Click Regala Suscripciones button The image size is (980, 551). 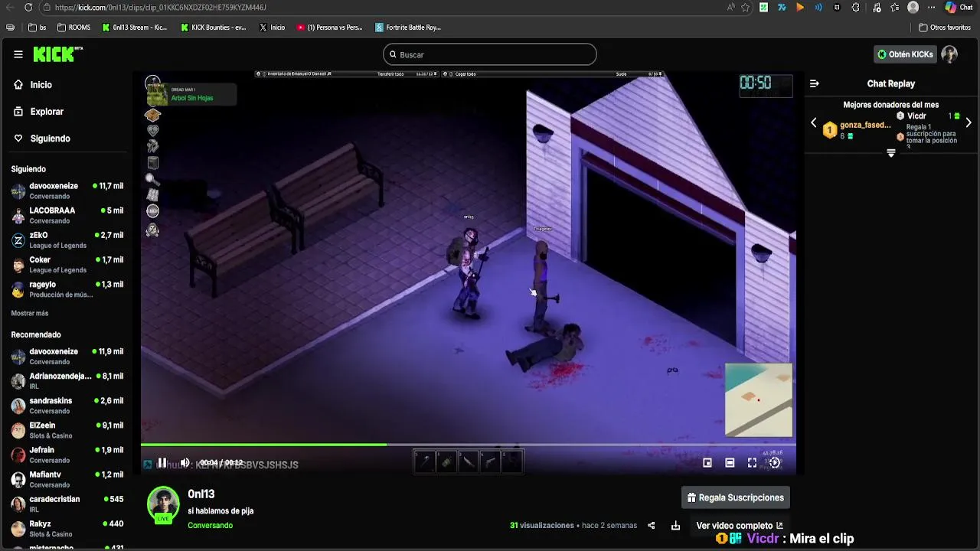click(736, 497)
